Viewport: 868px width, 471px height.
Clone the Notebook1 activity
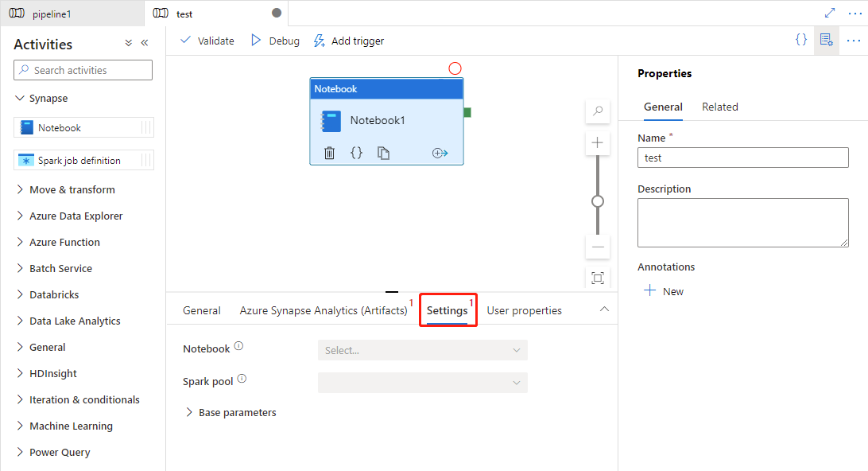point(384,152)
